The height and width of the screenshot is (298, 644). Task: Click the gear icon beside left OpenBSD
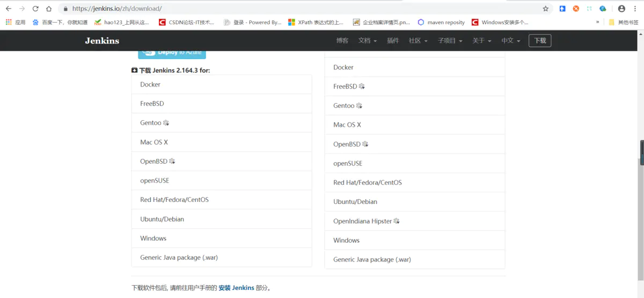tap(172, 161)
